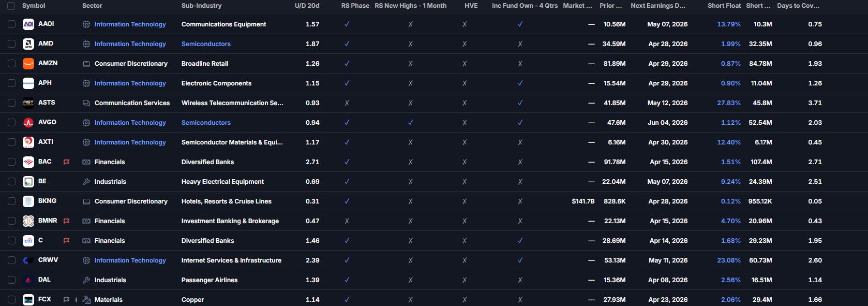Click the Jun 04, 2026 earnings date
Image resolution: width=868 pixels, height=306 pixels.
point(668,123)
